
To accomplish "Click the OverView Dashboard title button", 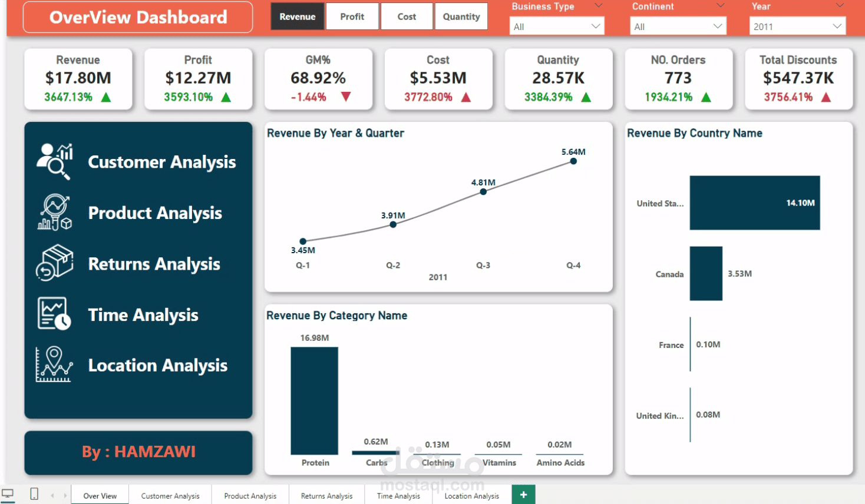I will [138, 17].
